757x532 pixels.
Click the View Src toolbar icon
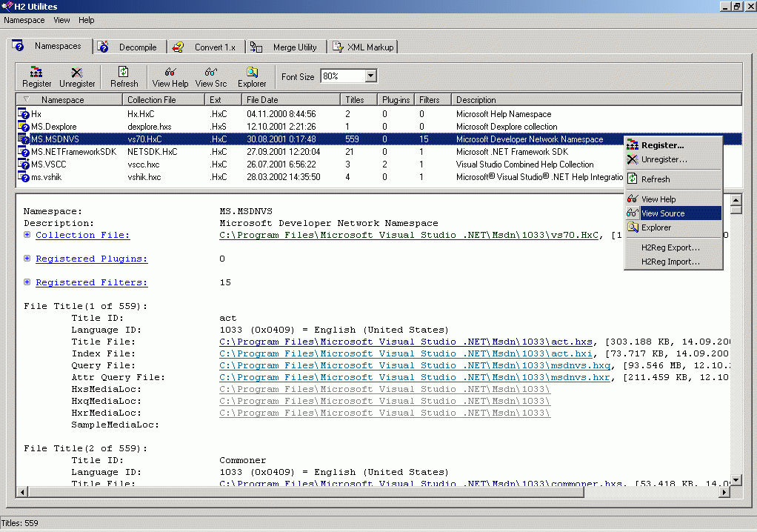tap(210, 72)
